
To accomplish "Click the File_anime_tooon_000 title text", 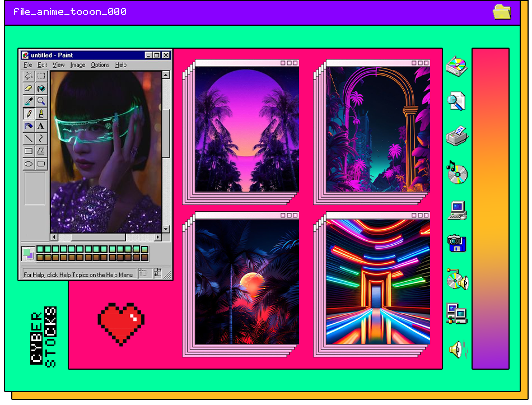I will (x=70, y=12).
